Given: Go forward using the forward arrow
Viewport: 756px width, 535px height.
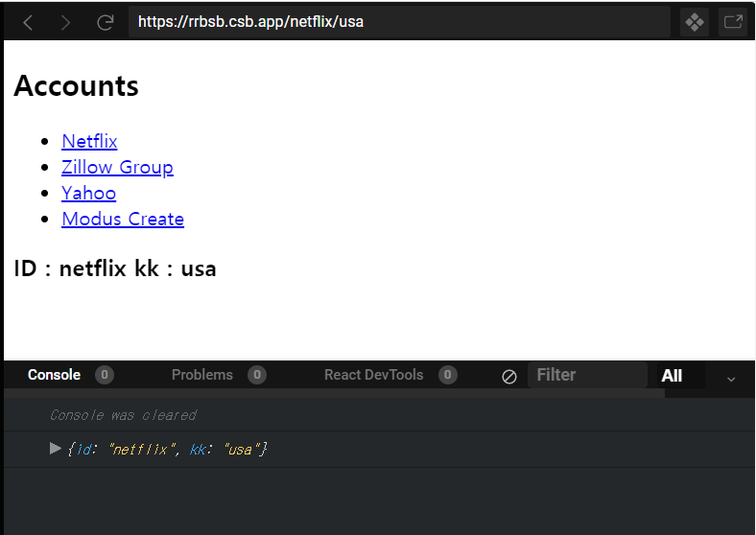Looking at the screenshot, I should pyautogui.click(x=66, y=22).
